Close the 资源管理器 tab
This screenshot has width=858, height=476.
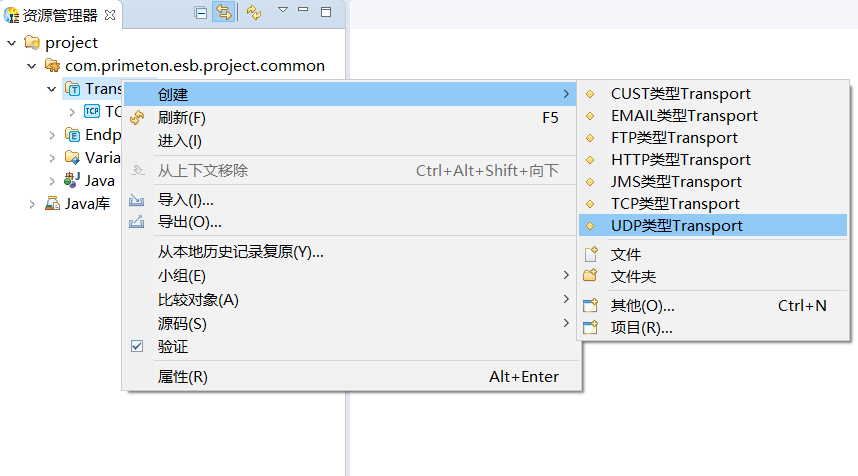click(x=110, y=14)
